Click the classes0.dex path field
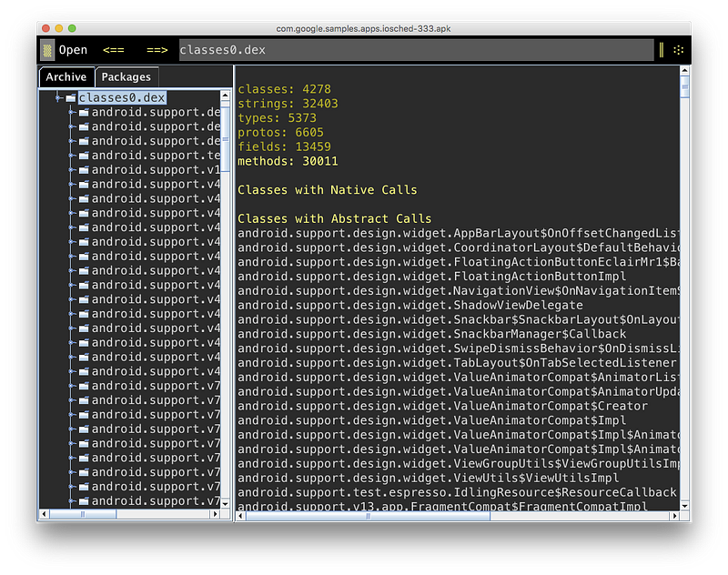The height and width of the screenshot is (575, 728). tap(417, 50)
